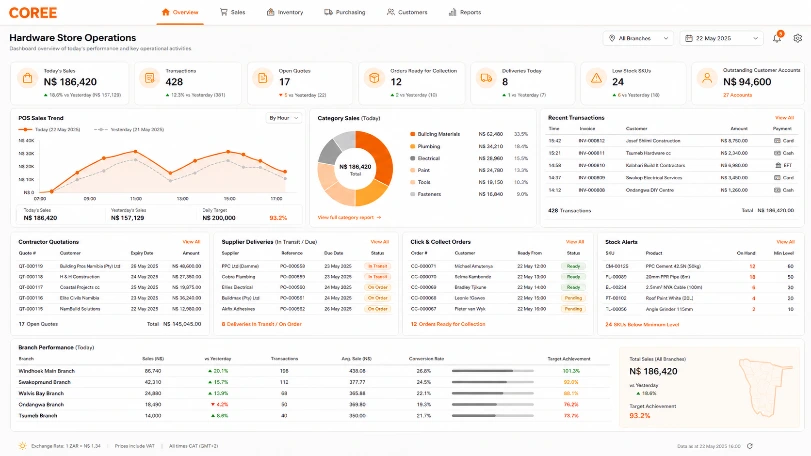
Task: Select PPC Cement 42.5N stock alert row
Action: (x=699, y=266)
